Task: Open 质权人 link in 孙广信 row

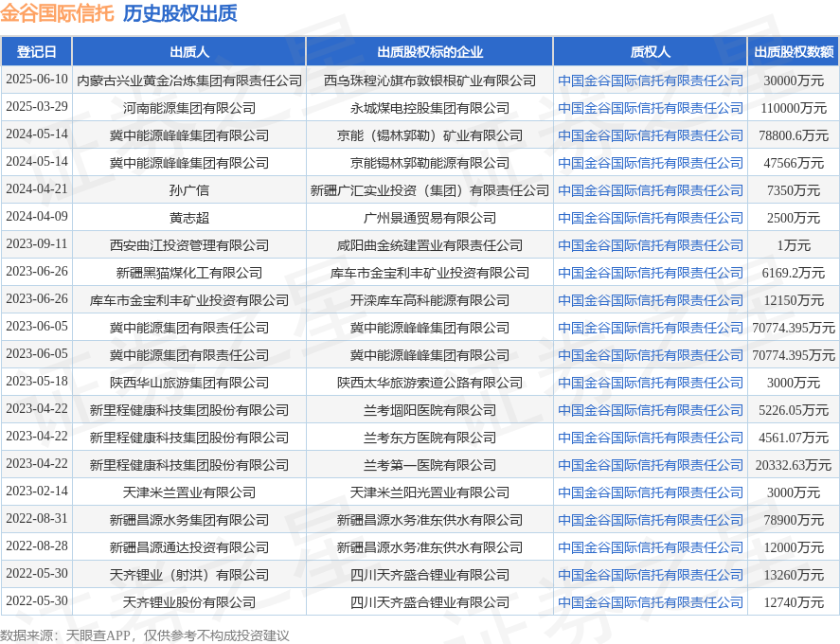Action: (x=651, y=190)
